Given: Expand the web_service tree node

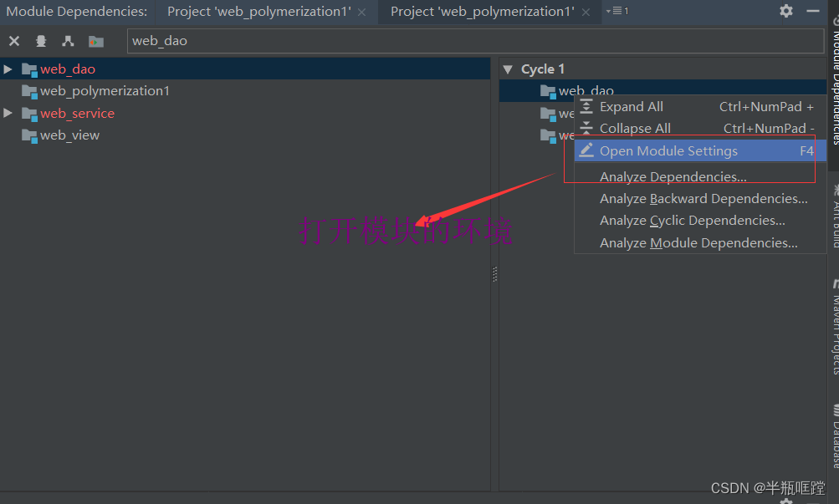Looking at the screenshot, I should pyautogui.click(x=7, y=113).
